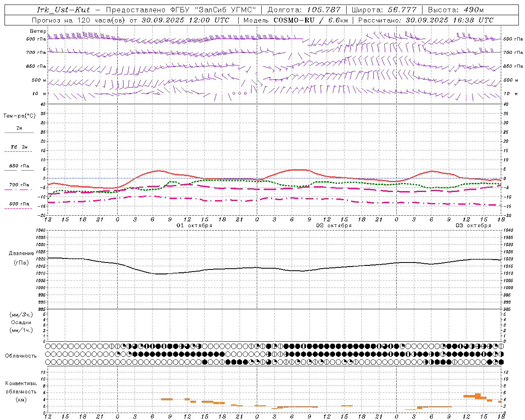Click the Широта: 56.777 value
Screen dimensions: 525x420
point(384,10)
